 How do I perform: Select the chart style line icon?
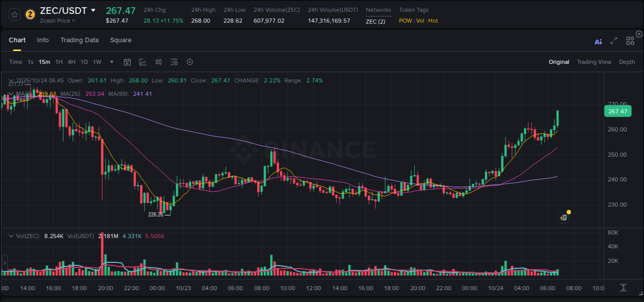(143, 62)
